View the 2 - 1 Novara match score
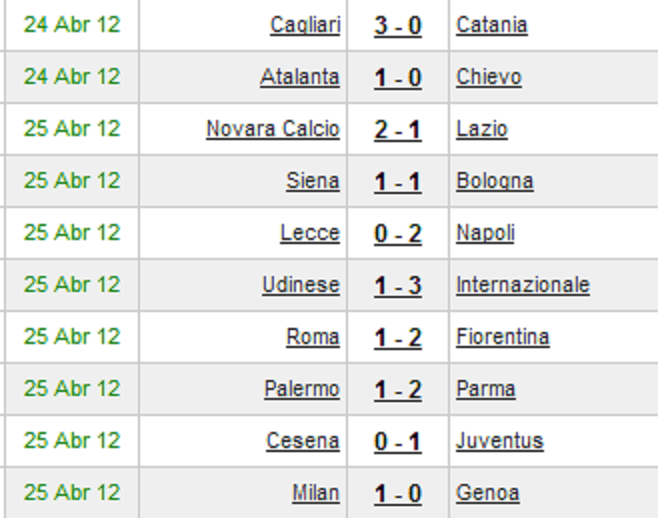 [x=398, y=130]
